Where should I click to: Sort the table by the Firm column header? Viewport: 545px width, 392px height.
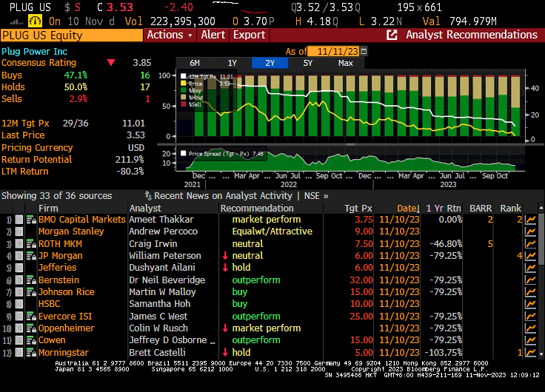click(48, 209)
